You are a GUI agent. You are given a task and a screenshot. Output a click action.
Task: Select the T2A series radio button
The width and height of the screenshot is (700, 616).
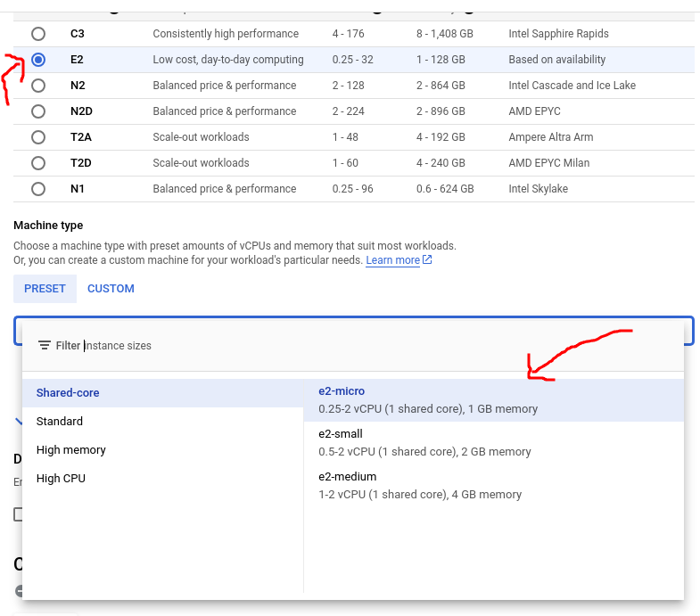tap(38, 137)
